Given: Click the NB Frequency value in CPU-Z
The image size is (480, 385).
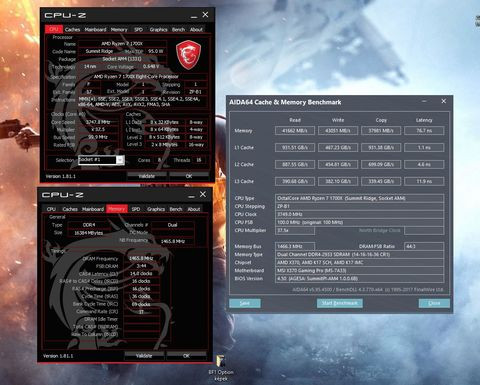Looking at the screenshot, I should point(172,241).
